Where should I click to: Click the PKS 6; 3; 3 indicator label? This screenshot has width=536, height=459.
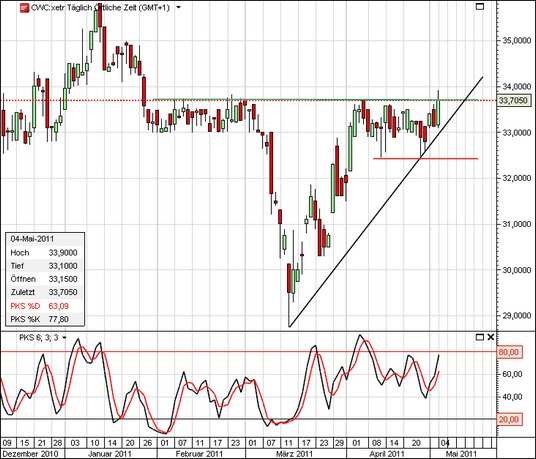(39, 338)
